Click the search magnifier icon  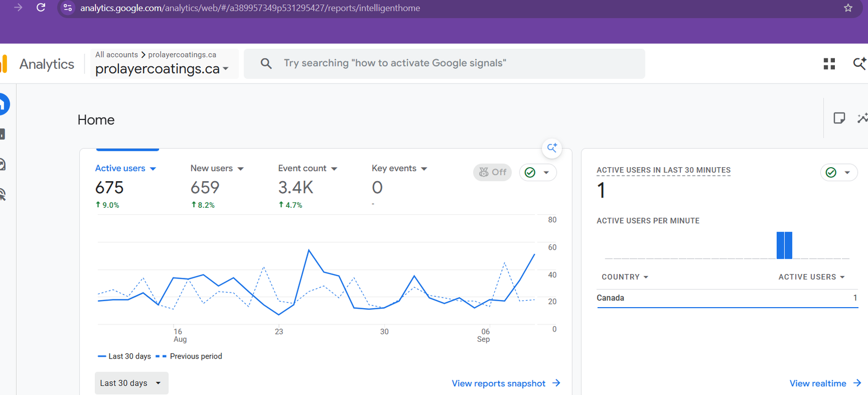coord(266,63)
